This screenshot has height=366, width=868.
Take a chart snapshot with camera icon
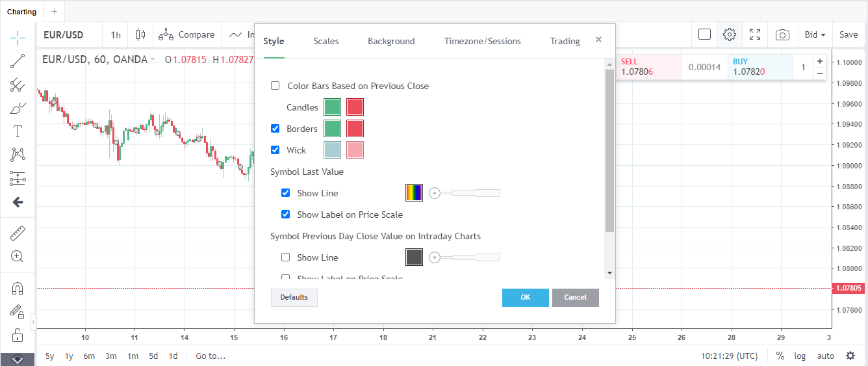[x=782, y=34]
